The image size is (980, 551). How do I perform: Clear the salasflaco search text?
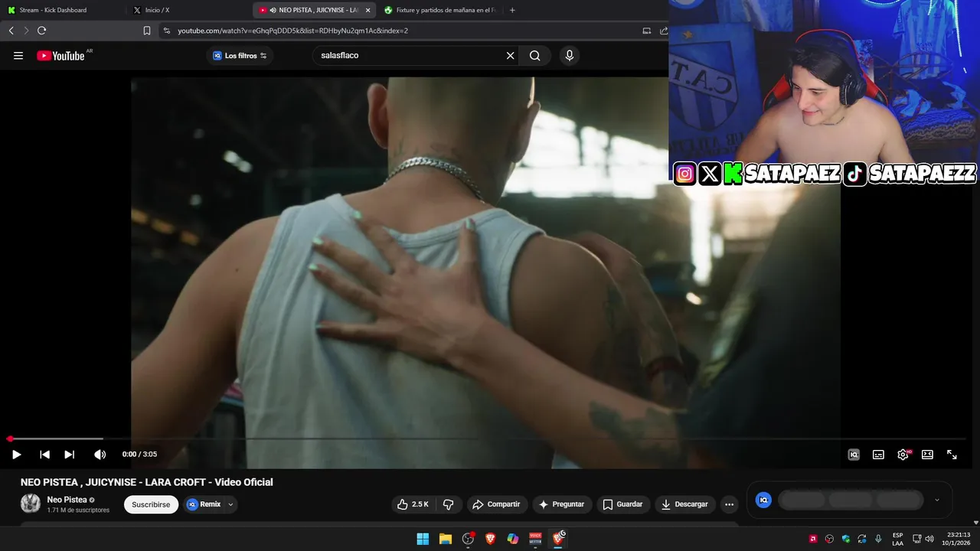click(x=511, y=56)
